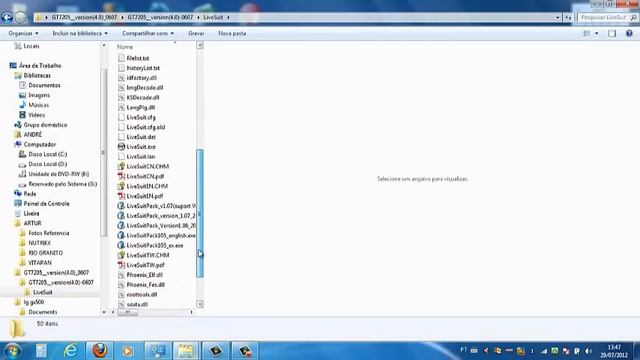Open Bibliotecas in the navigation pane
The height and width of the screenshot is (360, 640).
click(x=37, y=76)
